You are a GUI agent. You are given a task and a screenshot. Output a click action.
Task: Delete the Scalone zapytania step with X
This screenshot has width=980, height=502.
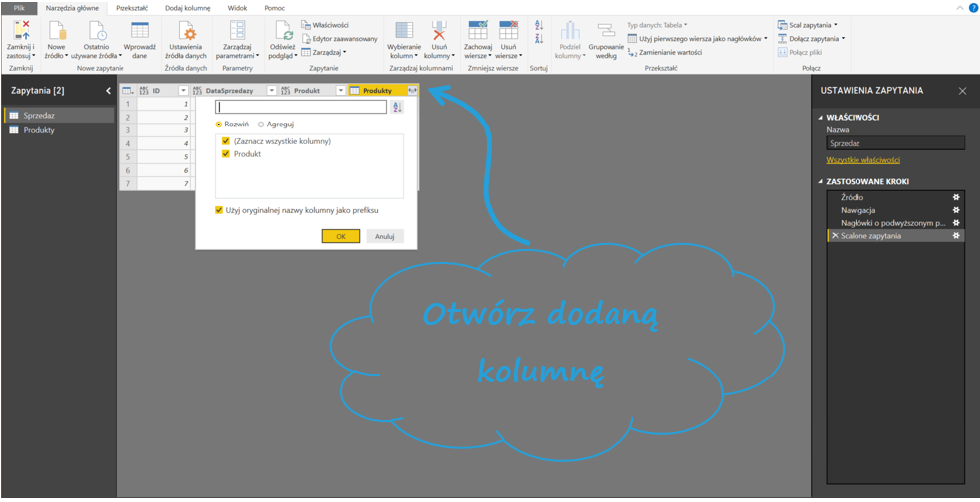(835, 235)
